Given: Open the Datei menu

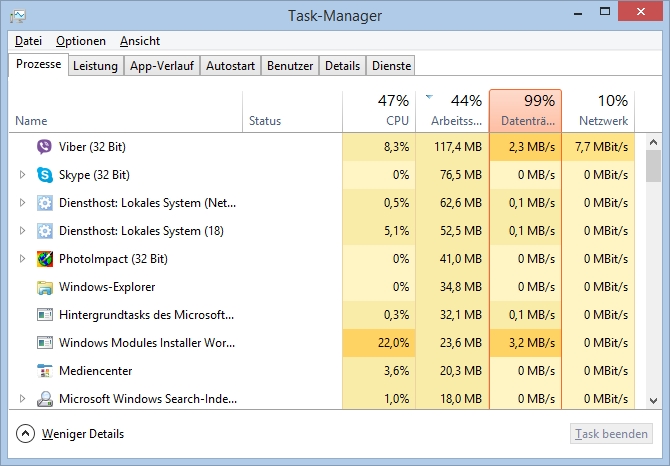Looking at the screenshot, I should point(28,41).
